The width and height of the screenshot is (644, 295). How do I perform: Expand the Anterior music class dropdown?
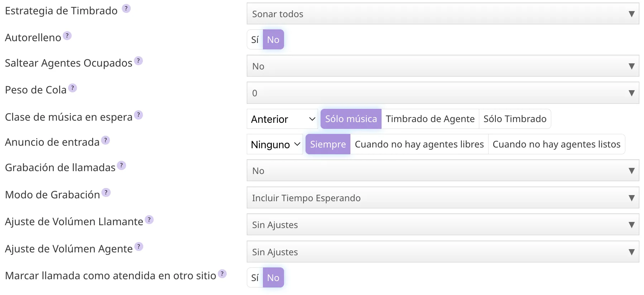tap(282, 119)
